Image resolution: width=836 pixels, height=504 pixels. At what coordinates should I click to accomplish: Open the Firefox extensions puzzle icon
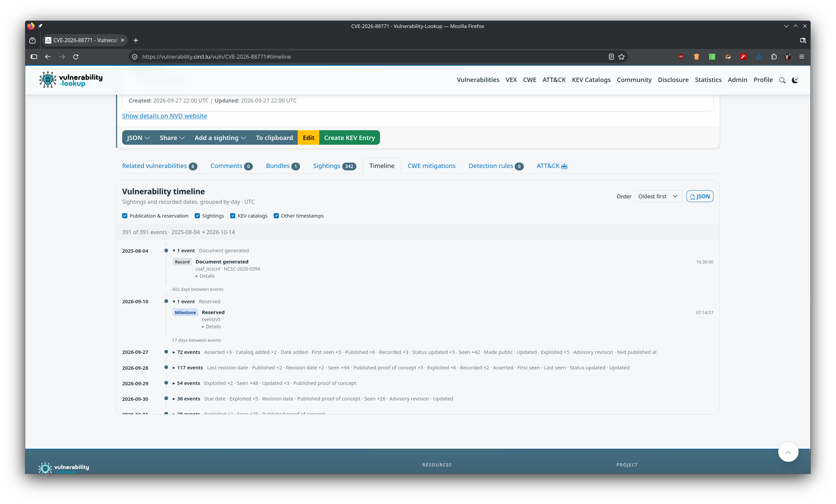774,57
